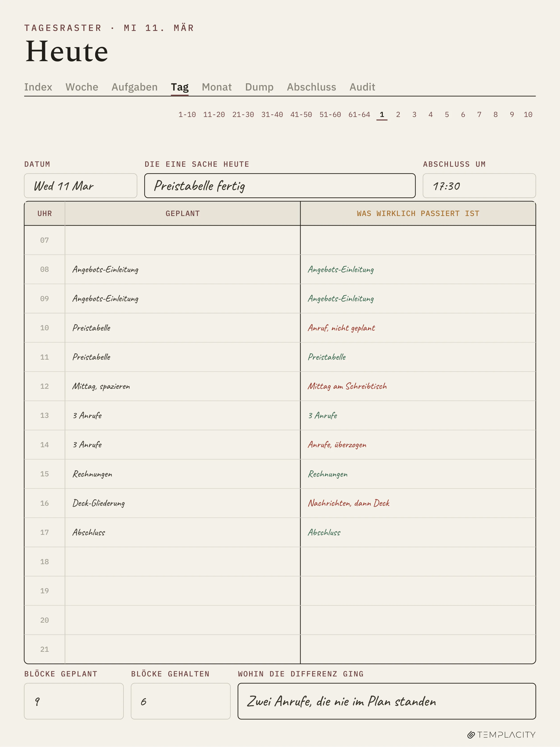Jump to pages 1-10

187,114
